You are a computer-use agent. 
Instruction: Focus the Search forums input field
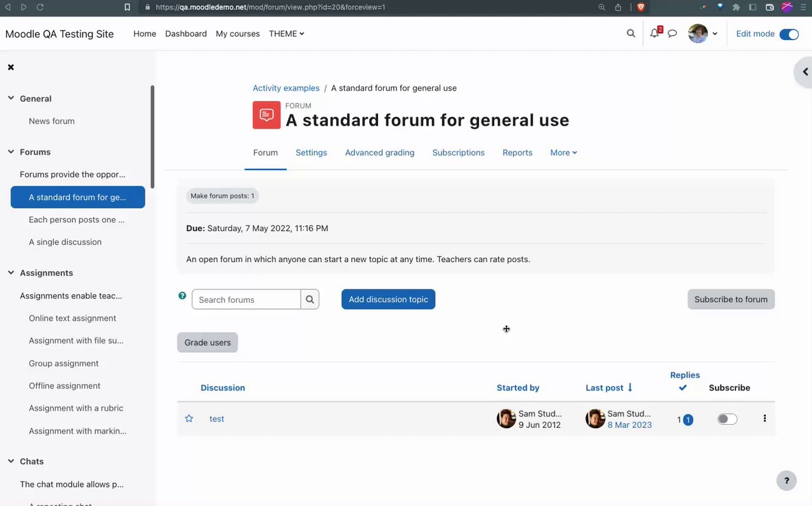tap(246, 300)
